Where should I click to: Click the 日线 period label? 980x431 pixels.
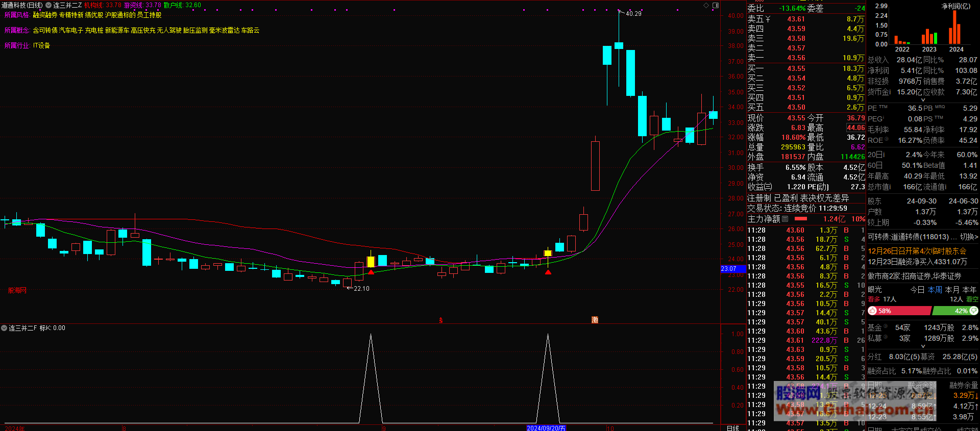tap(732, 428)
